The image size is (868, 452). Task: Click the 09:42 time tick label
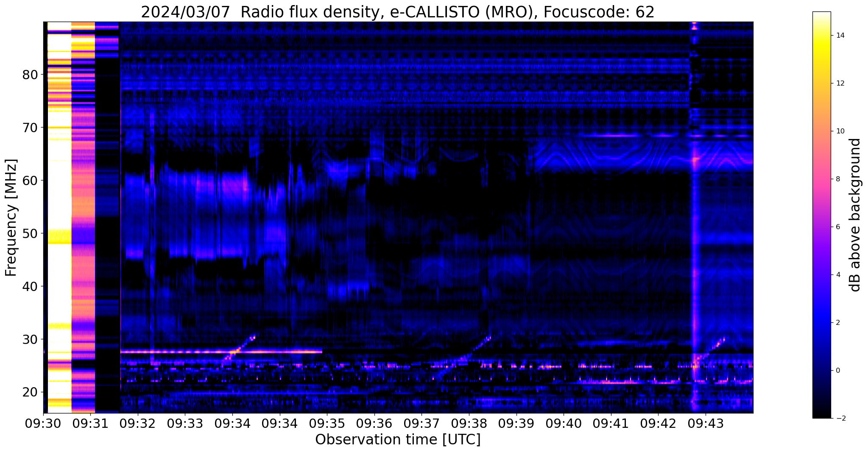(658, 423)
